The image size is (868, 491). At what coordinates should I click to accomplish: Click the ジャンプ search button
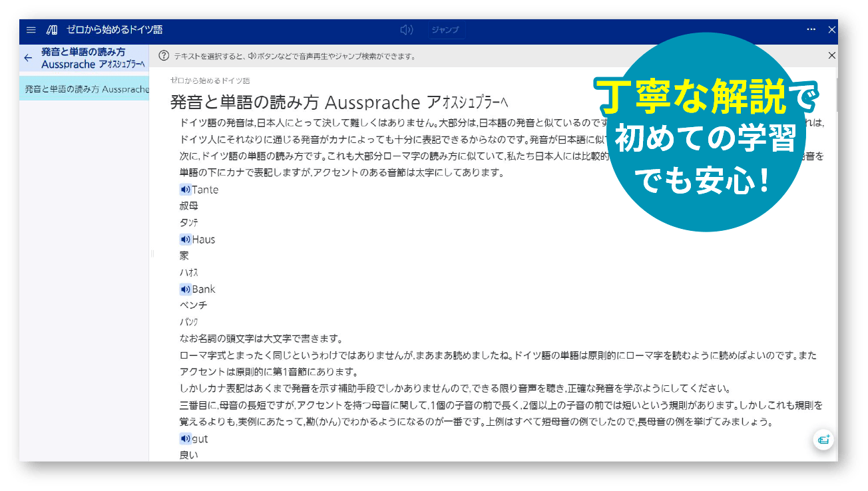tap(446, 29)
